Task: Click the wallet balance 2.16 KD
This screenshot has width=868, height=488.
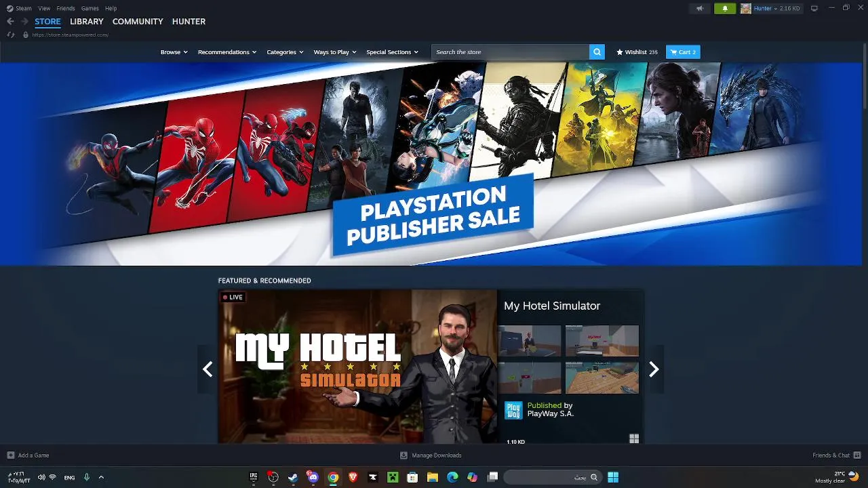Action: [789, 8]
